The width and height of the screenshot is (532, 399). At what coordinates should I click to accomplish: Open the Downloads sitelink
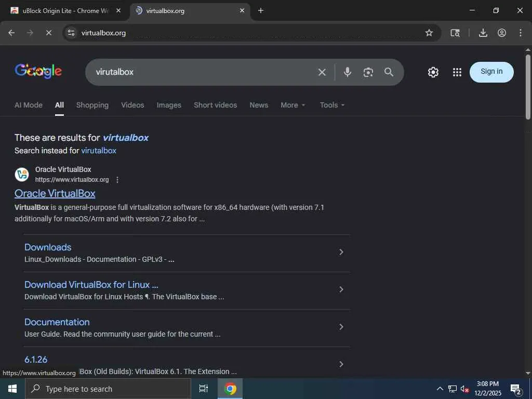[48, 247]
